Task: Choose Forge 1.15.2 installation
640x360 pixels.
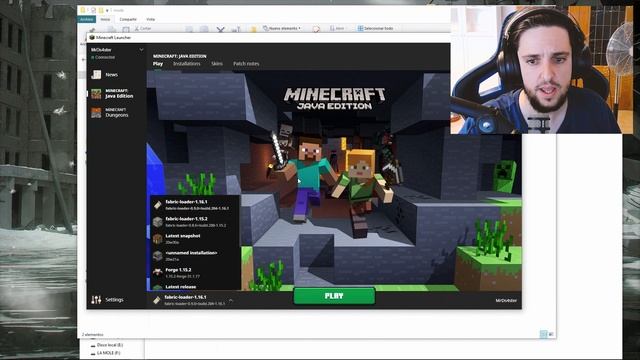Action: click(195, 273)
